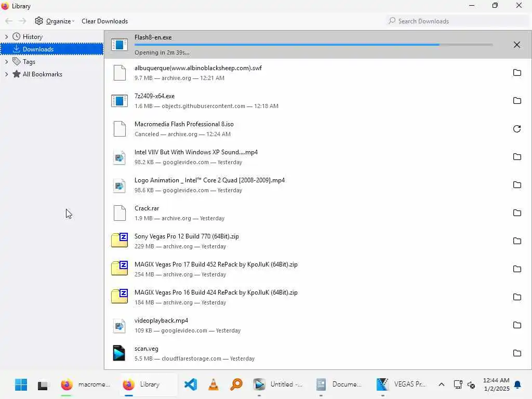Select History in the sidebar

[x=32, y=37]
